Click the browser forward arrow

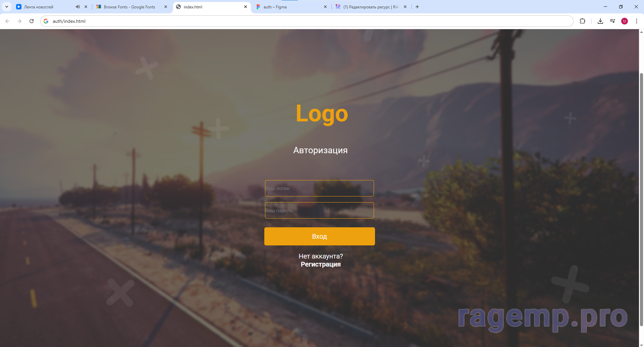(19, 21)
